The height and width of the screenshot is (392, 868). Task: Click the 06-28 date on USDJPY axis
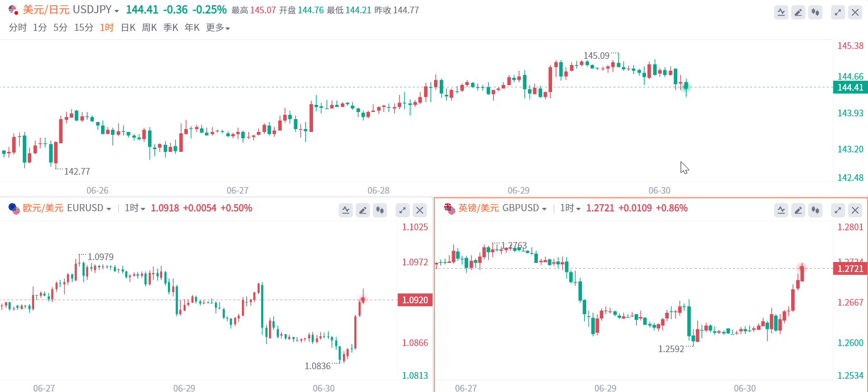click(x=379, y=190)
